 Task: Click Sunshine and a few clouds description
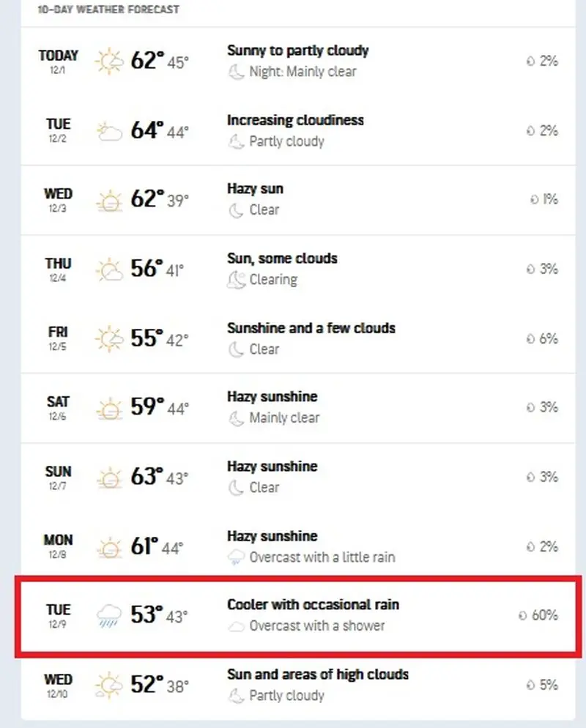[x=311, y=328]
